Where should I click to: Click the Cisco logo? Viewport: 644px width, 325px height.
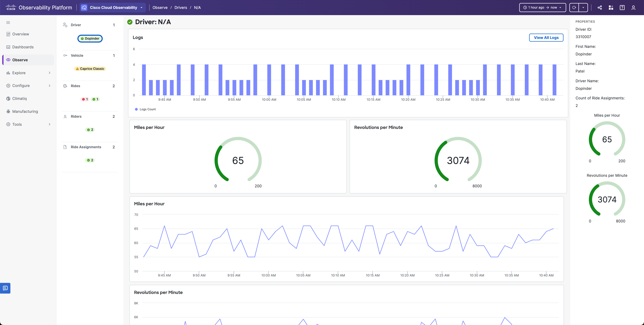(11, 8)
